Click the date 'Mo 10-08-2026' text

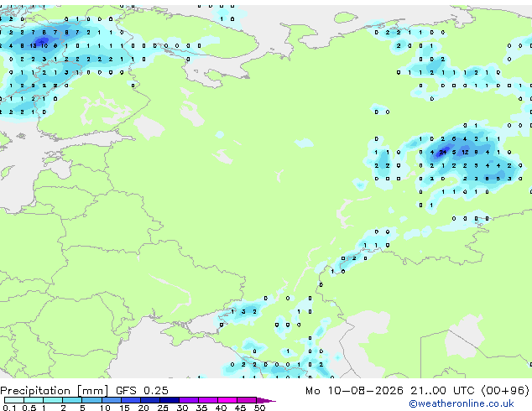tap(354, 391)
